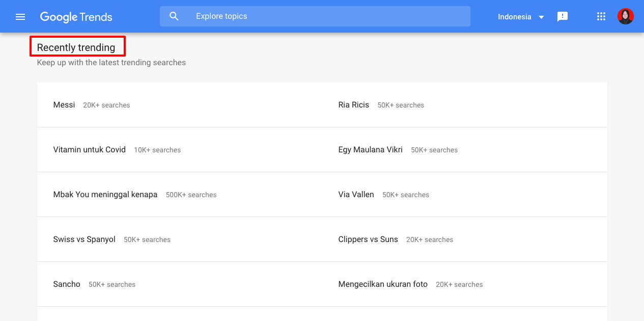Open the Messi trending search
The height and width of the screenshot is (321, 644).
coord(64,105)
